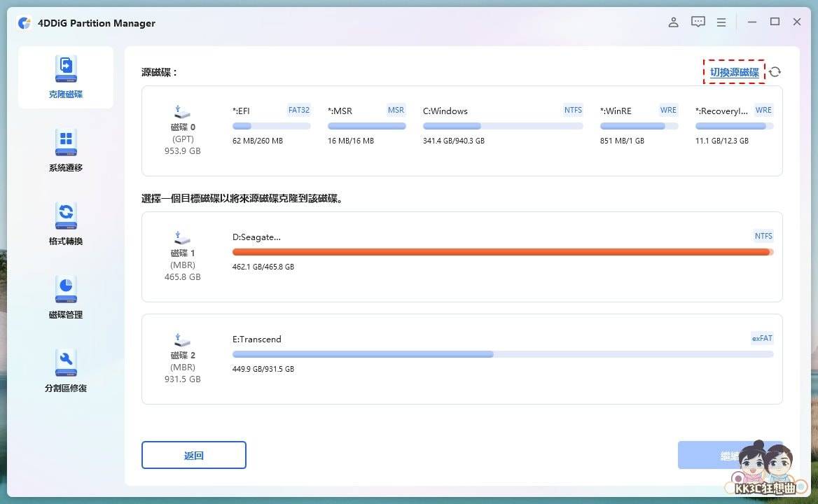Click the C:Windows partition block
This screenshot has width=818, height=504.
pos(502,125)
